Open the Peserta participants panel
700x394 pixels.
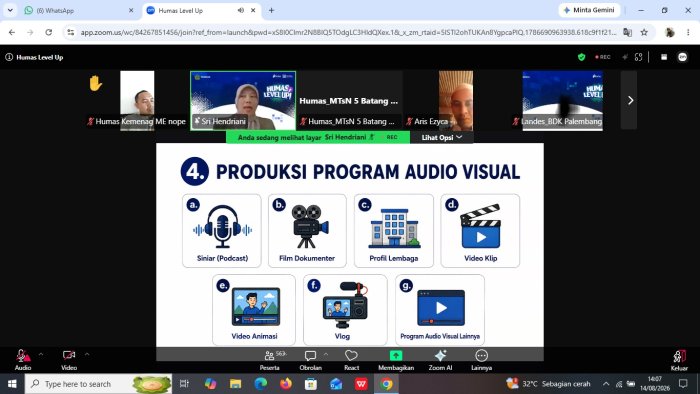pyautogui.click(x=270, y=356)
